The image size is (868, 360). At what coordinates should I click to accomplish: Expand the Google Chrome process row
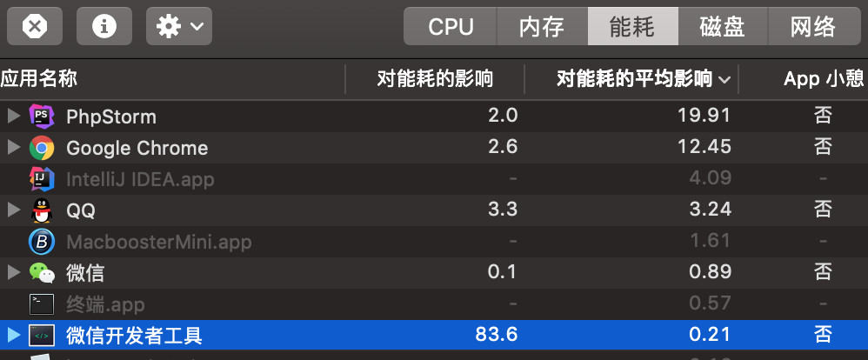(14, 148)
